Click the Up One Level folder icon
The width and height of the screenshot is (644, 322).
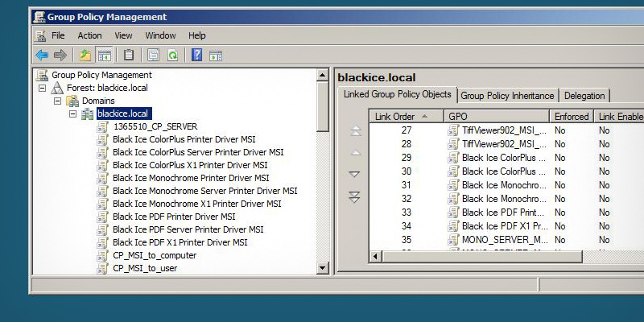coord(85,56)
